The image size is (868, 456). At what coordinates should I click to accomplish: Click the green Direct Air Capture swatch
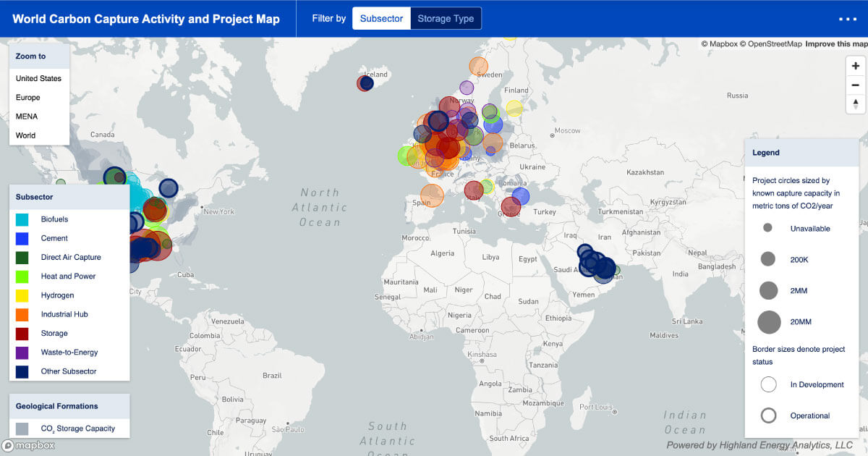pos(22,257)
